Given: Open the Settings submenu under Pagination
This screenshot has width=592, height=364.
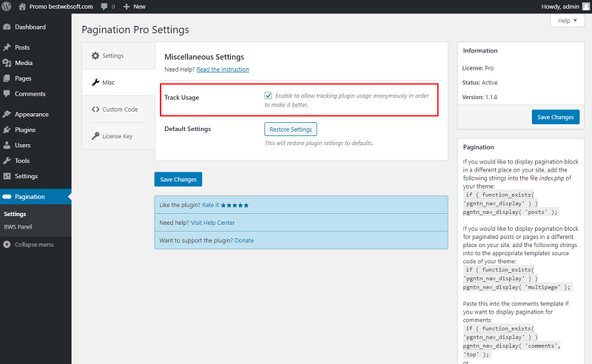Looking at the screenshot, I should click(x=15, y=214).
